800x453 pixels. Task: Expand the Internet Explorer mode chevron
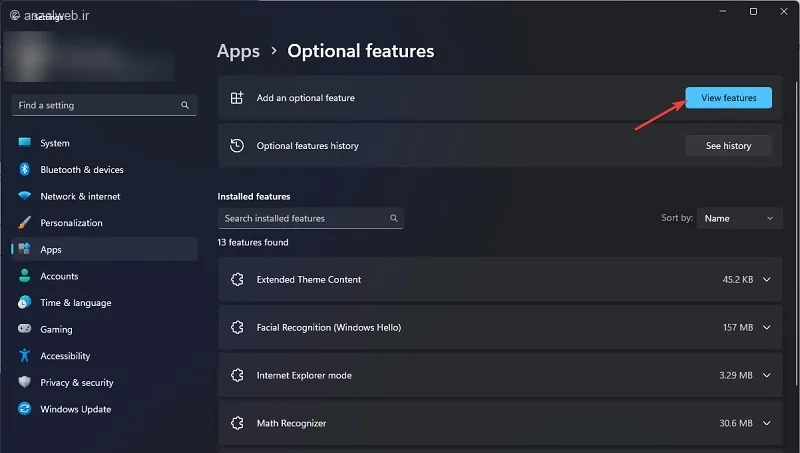tap(766, 375)
